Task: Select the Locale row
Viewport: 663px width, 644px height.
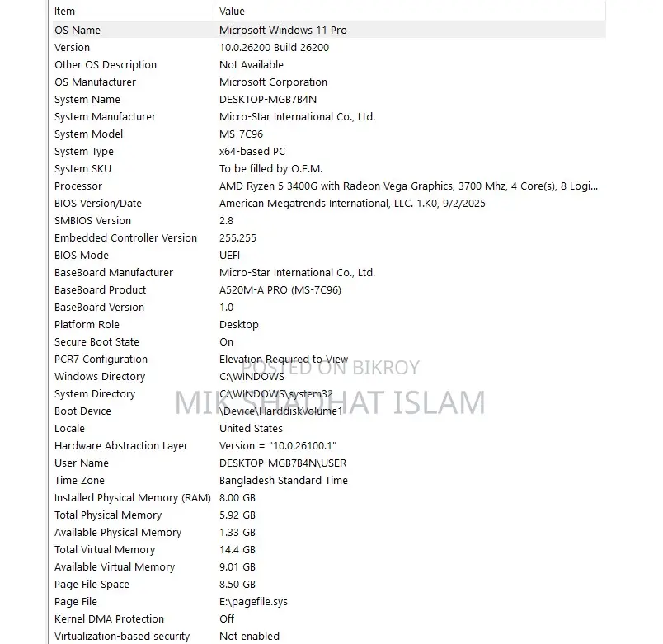Action: click(x=329, y=429)
